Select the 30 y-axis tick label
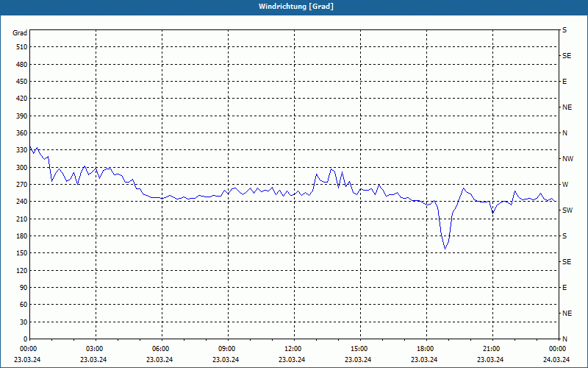588x368 pixels. 24,322
